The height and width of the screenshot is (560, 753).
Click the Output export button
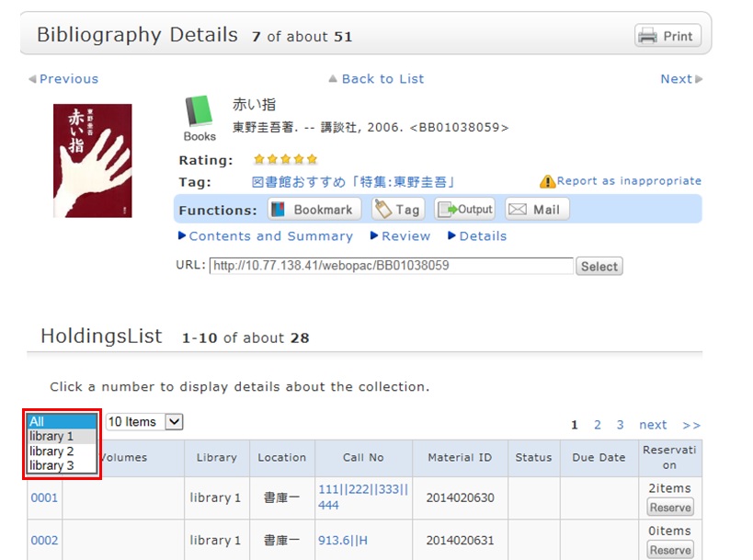tap(464, 210)
